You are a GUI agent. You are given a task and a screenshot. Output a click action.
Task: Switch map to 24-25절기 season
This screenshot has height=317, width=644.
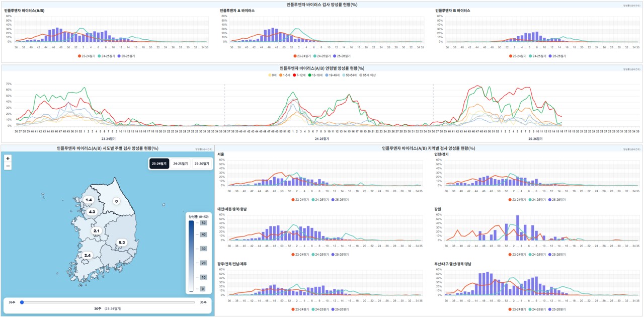pos(181,164)
